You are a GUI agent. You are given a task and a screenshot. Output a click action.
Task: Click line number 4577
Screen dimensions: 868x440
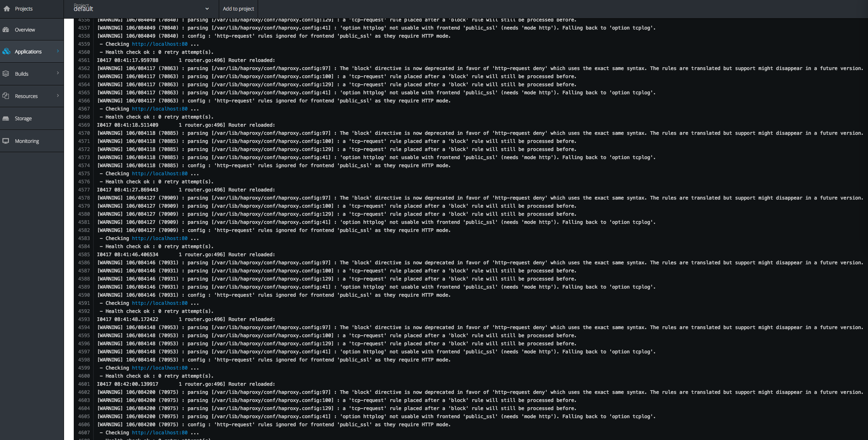84,190
